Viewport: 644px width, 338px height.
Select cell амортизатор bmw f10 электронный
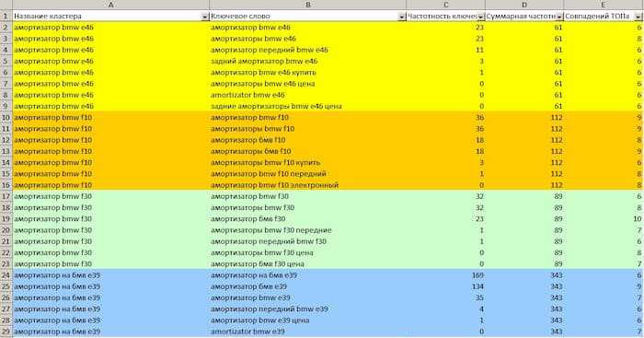pos(307,185)
